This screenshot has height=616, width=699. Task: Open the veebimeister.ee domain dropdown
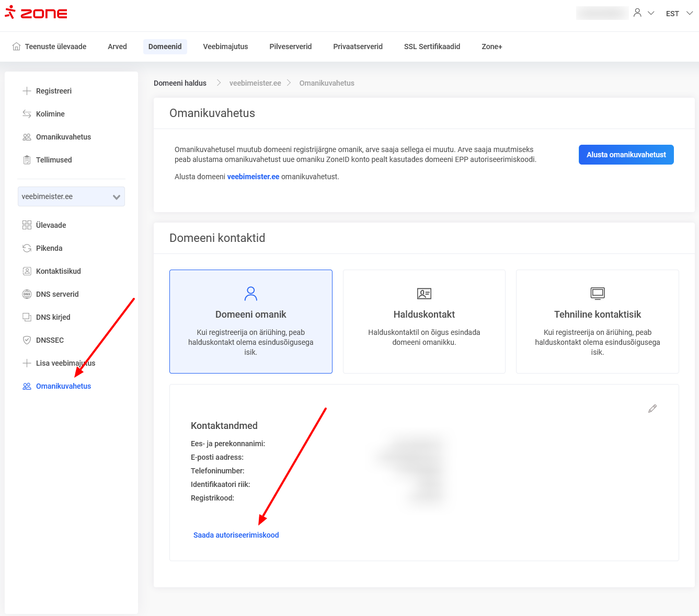click(x=71, y=196)
